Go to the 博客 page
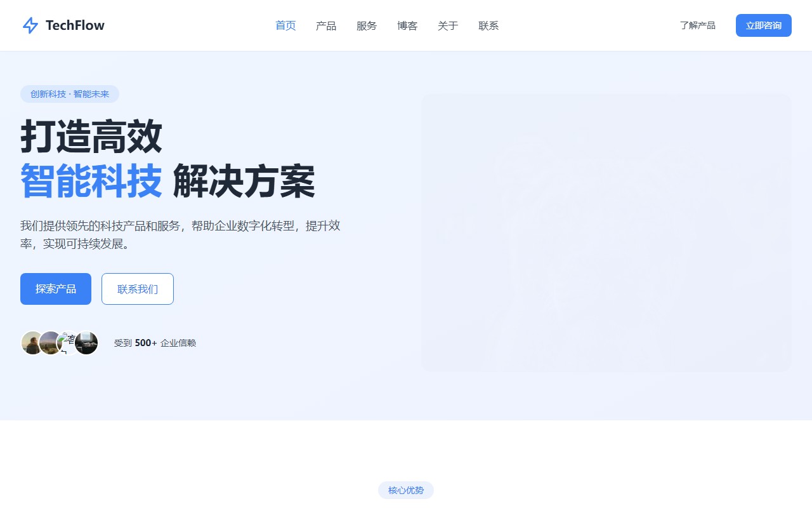Viewport: 812px width, 508px height. coord(407,25)
